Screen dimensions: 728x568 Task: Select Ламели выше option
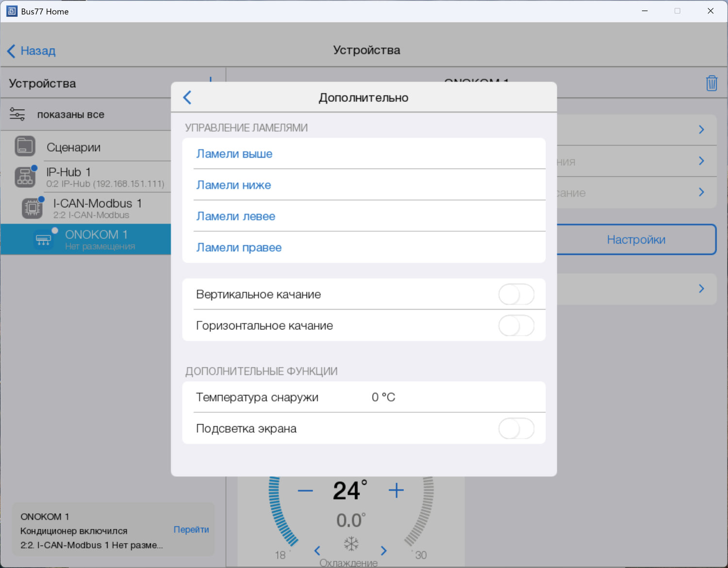(234, 154)
